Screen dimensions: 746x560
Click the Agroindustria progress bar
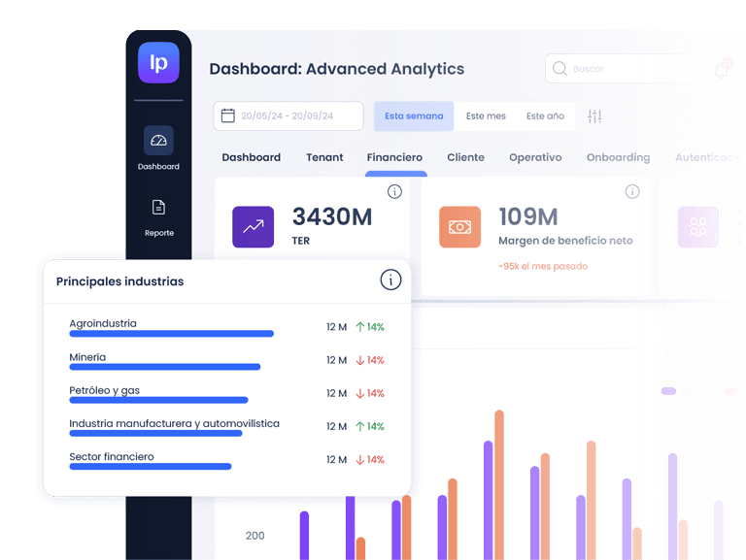pyautogui.click(x=171, y=334)
